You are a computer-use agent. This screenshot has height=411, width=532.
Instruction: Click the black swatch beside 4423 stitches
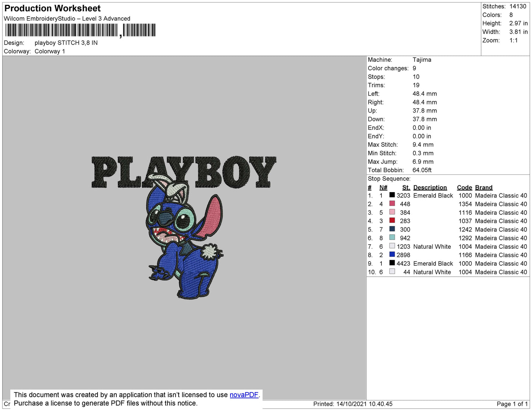(x=392, y=263)
